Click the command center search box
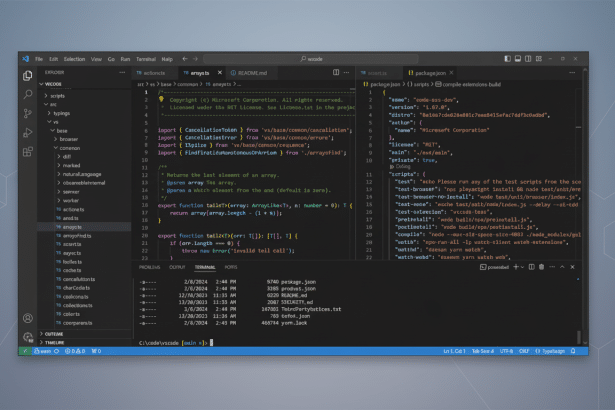The width and height of the screenshot is (615, 410). tap(311, 59)
